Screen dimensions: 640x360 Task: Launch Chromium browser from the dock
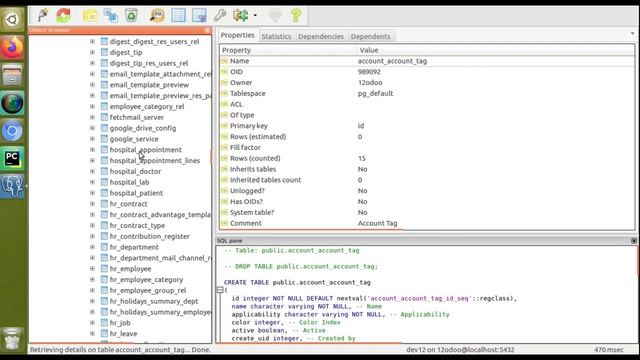click(12, 131)
